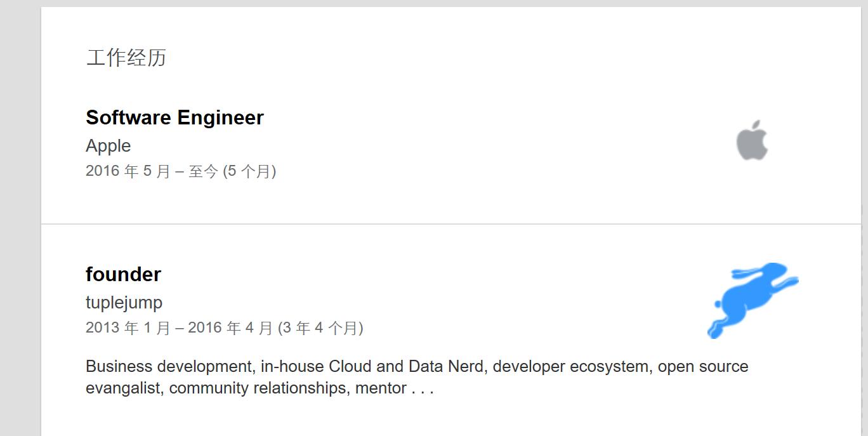Screen dimensions: 868x436
Task: Click the Business development description text
Action: coord(169,367)
